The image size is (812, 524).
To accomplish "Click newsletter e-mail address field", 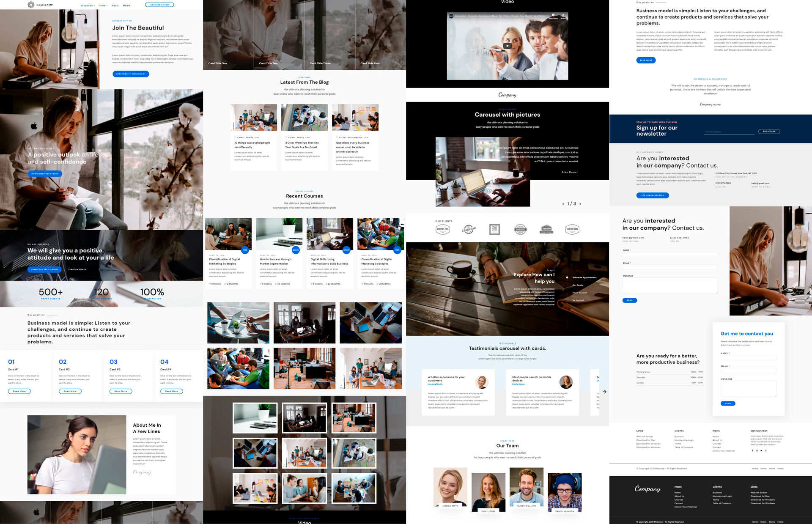I will click(x=729, y=132).
